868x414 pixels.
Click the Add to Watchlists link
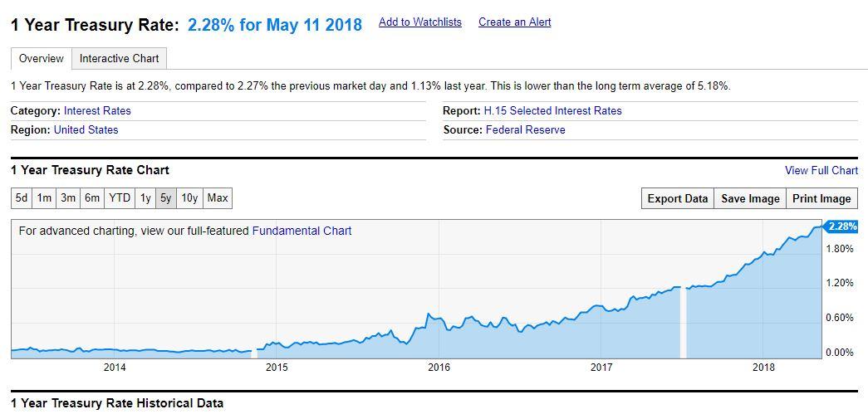pos(419,22)
